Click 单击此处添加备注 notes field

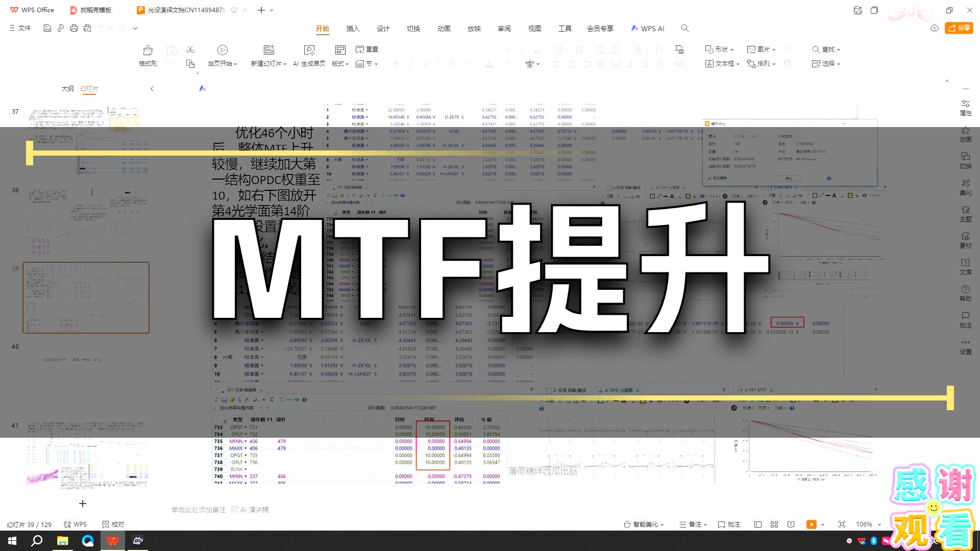click(x=199, y=510)
